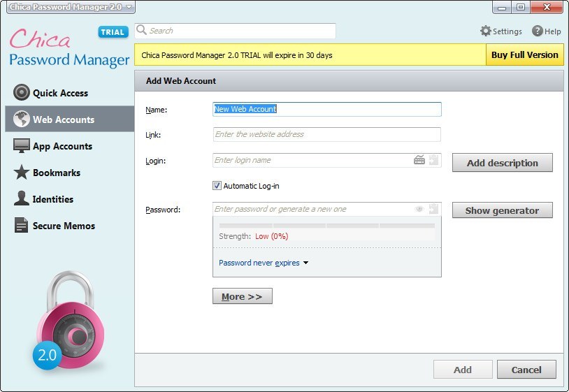Click the Quick Access target icon
The image size is (569, 392).
[22, 92]
